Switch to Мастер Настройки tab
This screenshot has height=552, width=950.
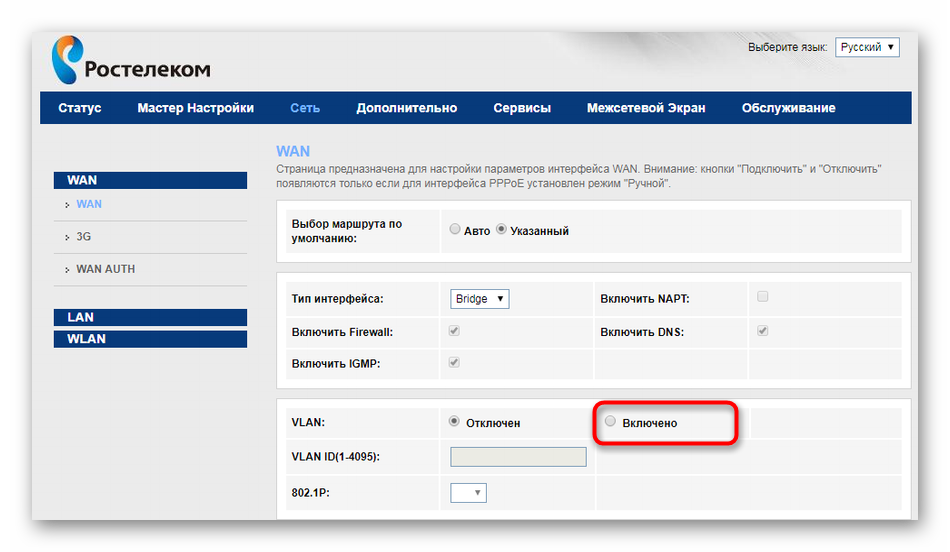click(x=195, y=108)
